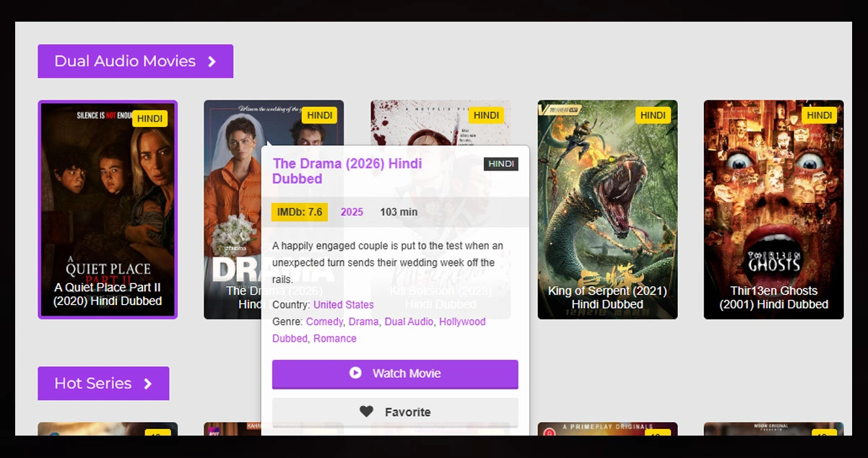Click the play icon in Watch Movie
This screenshot has width=868, height=458.
355,373
